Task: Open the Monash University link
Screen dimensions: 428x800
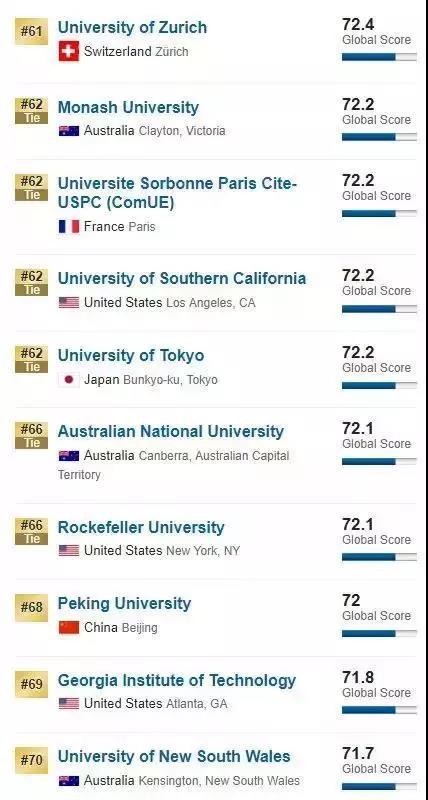Action: tap(128, 107)
